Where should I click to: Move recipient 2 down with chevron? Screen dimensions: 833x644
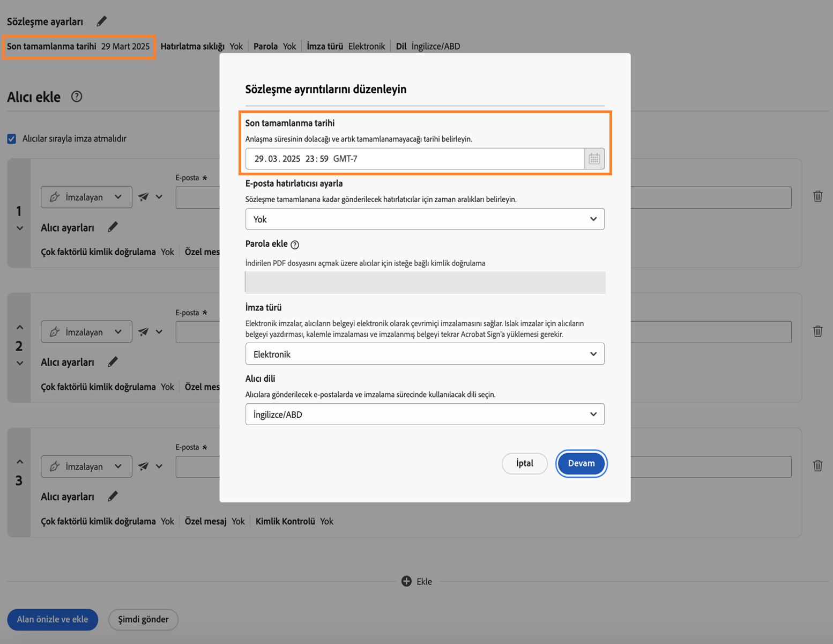click(20, 363)
